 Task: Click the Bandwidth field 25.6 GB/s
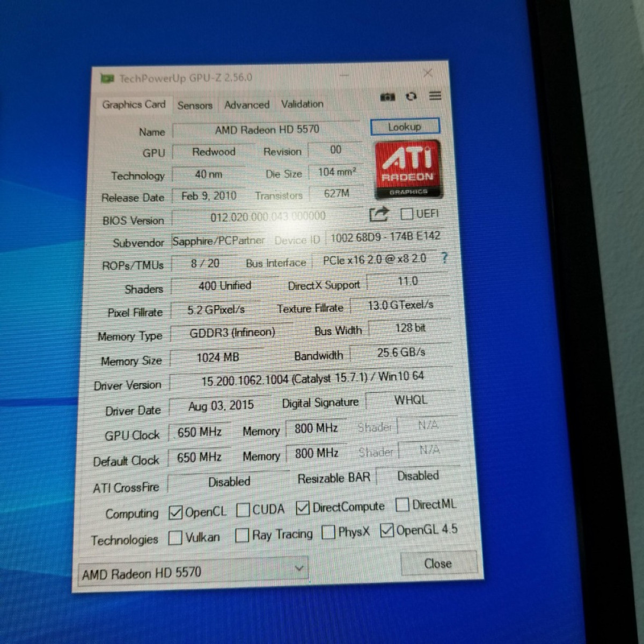(x=401, y=353)
